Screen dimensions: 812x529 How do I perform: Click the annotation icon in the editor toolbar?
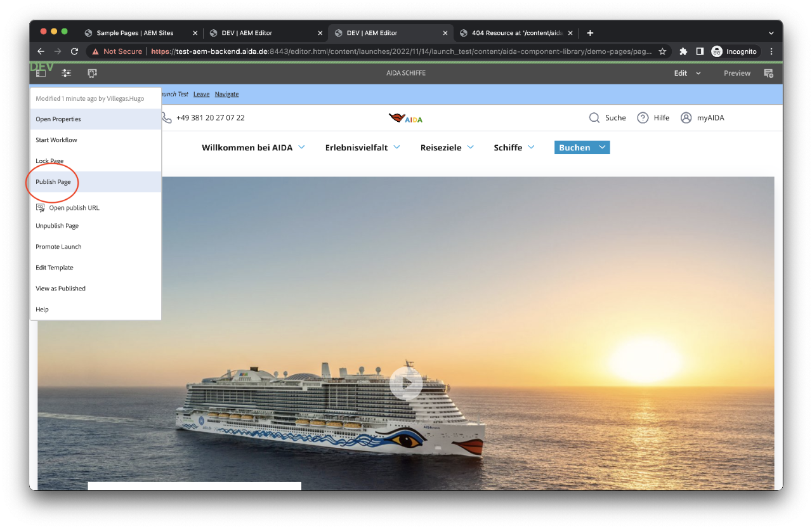tap(768, 73)
